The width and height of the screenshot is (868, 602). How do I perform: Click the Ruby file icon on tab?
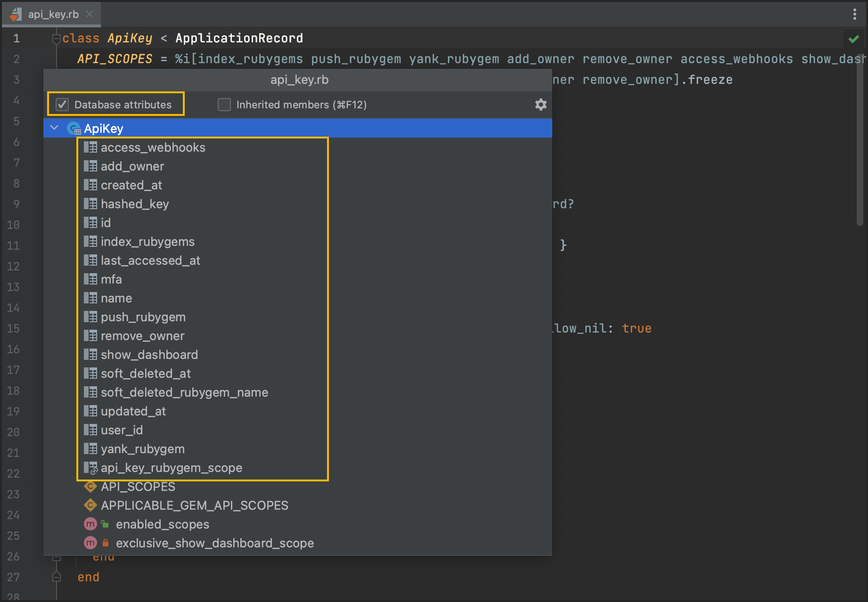[x=16, y=14]
